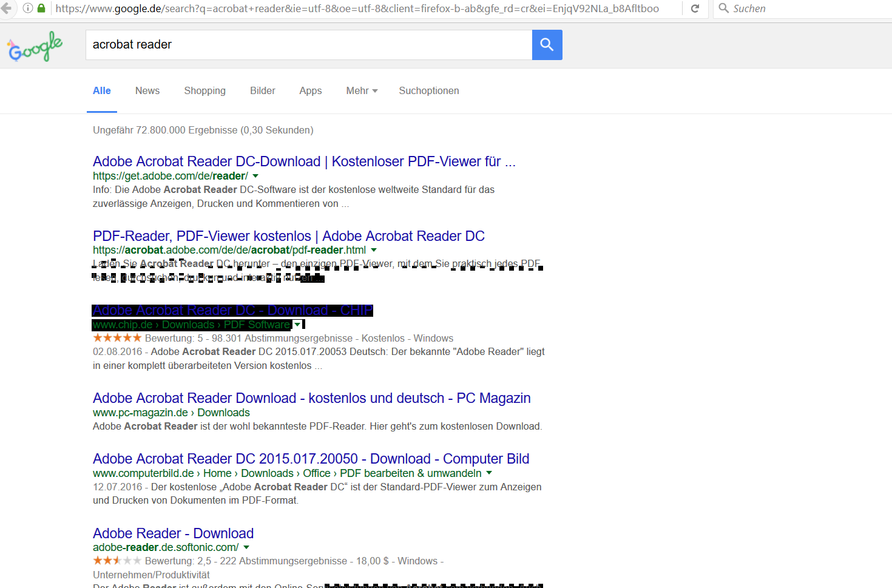Click the Google search input field
The image size is (892, 588).
[x=309, y=45]
